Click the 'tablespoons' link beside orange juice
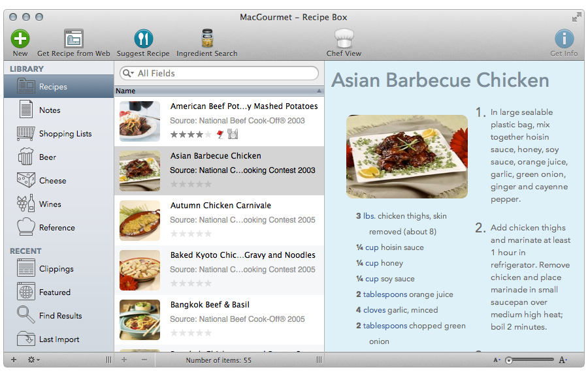This screenshot has height=376, width=588. [385, 295]
